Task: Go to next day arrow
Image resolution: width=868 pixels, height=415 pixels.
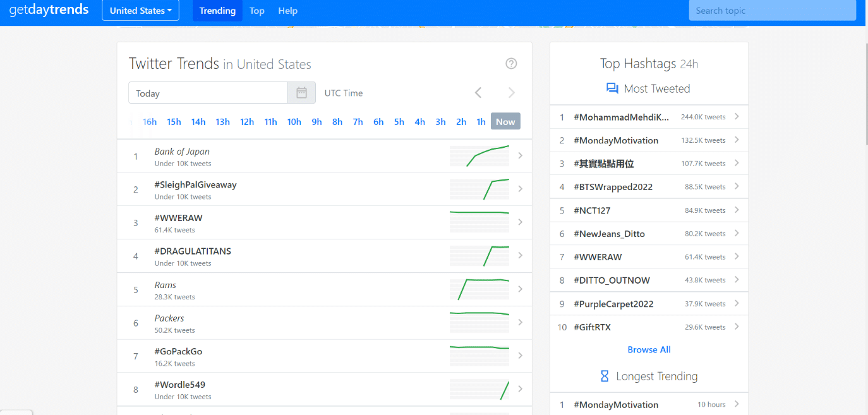Action: click(x=512, y=93)
